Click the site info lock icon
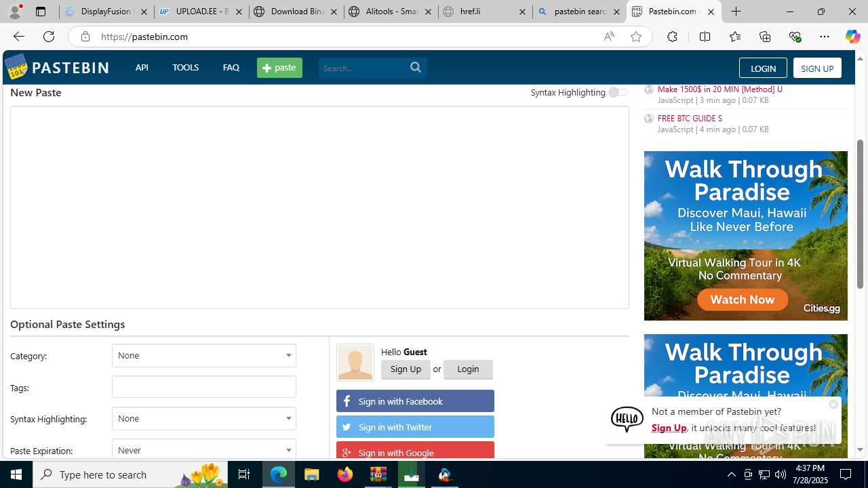The image size is (868, 488). click(85, 37)
